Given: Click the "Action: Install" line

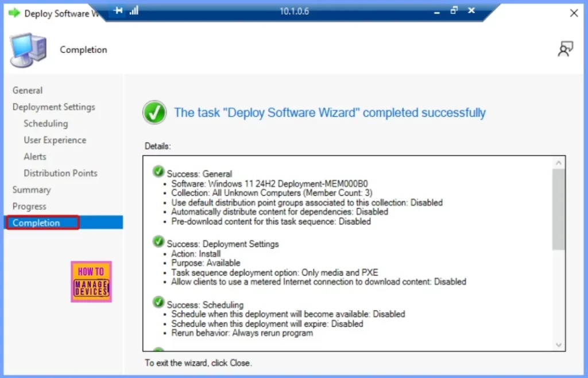Looking at the screenshot, I should pos(196,254).
